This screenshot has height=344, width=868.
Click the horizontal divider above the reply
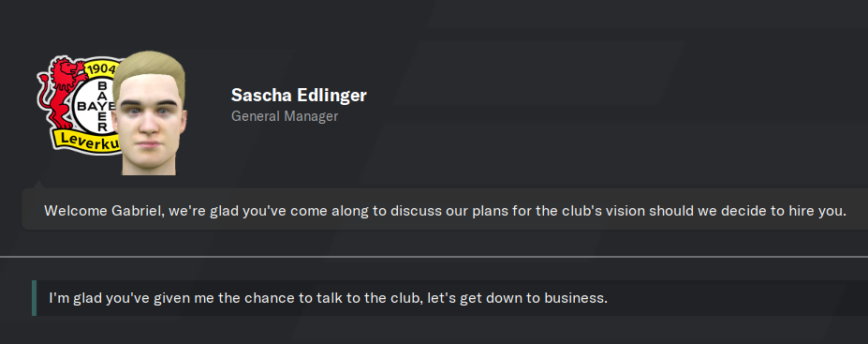click(434, 257)
